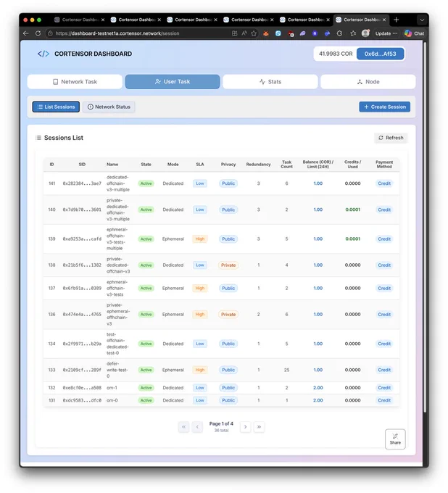The width and height of the screenshot is (448, 493).
Task: Click SID 0x21b5f6...1382
Action: pos(82,265)
